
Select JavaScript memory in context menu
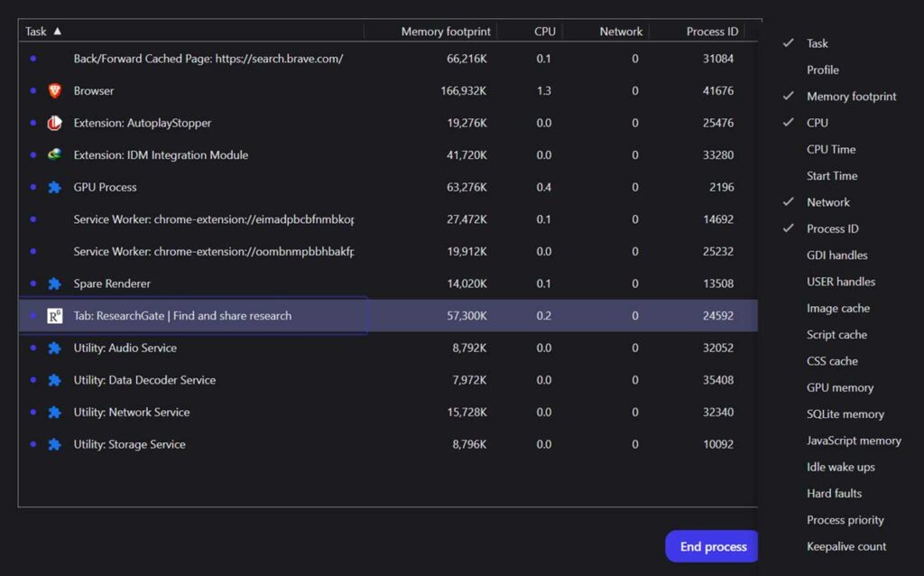pyautogui.click(x=853, y=441)
